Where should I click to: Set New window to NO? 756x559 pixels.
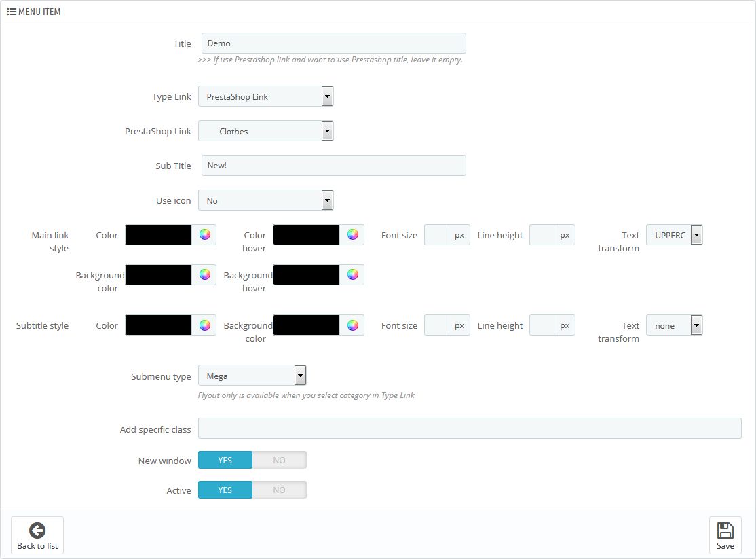[x=279, y=461]
